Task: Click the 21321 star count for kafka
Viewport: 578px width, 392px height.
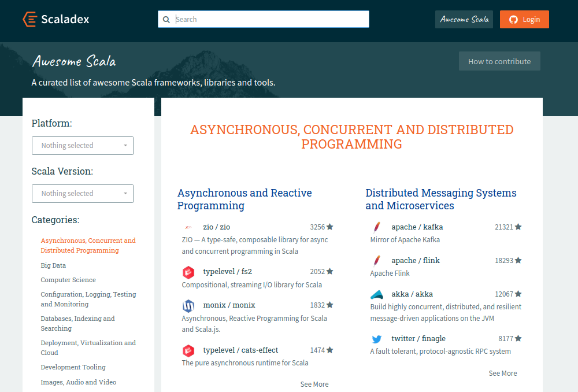Action: tap(504, 227)
